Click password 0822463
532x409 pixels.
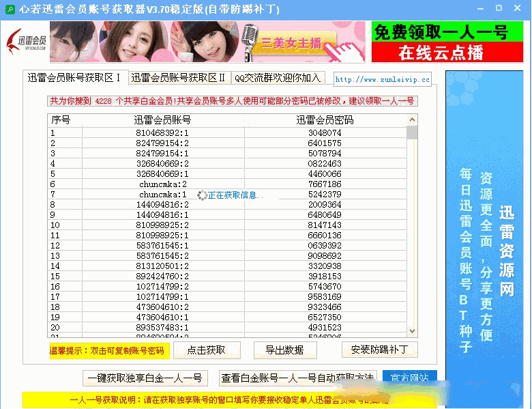pyautogui.click(x=325, y=163)
